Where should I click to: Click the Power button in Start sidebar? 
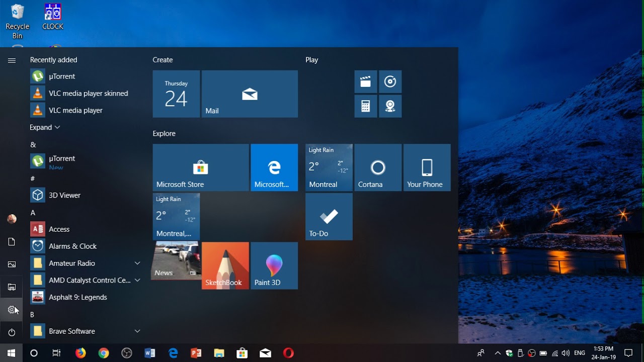click(x=12, y=332)
